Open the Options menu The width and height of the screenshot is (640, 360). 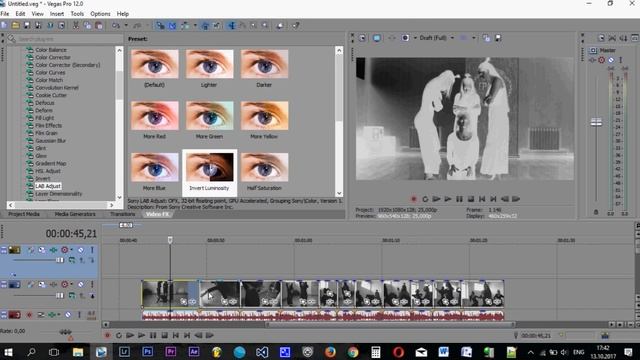click(100, 13)
